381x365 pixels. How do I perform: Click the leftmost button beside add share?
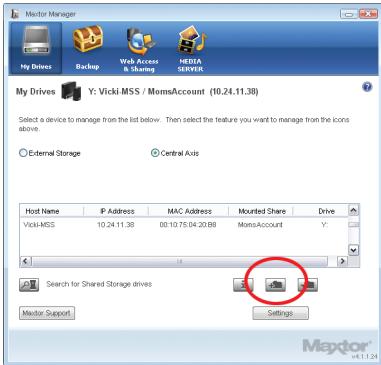coord(243,285)
